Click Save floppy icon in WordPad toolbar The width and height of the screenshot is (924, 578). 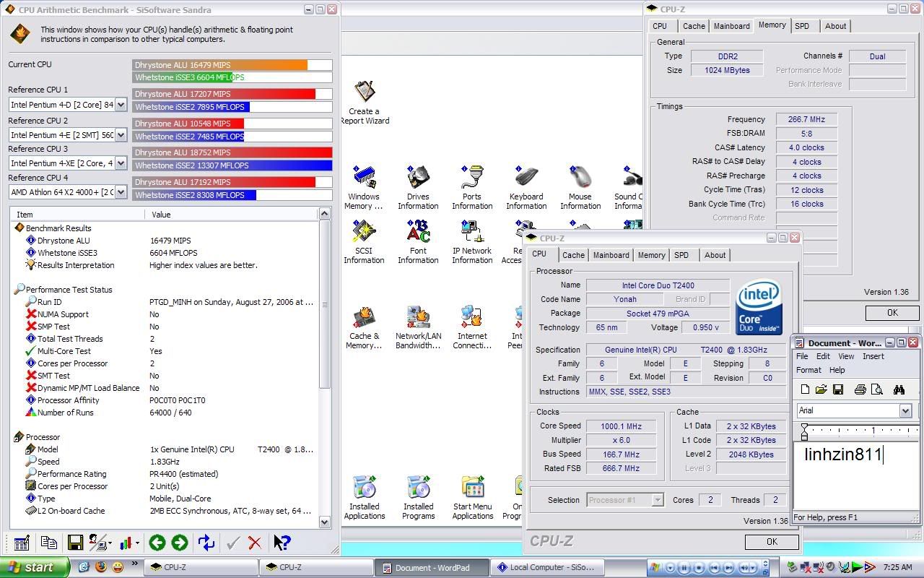837,389
